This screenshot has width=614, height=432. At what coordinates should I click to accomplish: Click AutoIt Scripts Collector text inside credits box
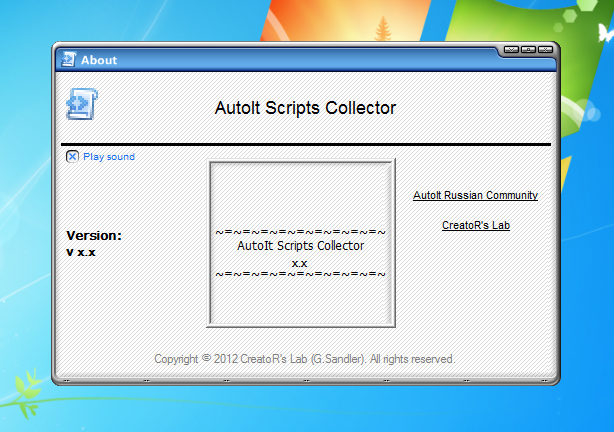pos(301,246)
